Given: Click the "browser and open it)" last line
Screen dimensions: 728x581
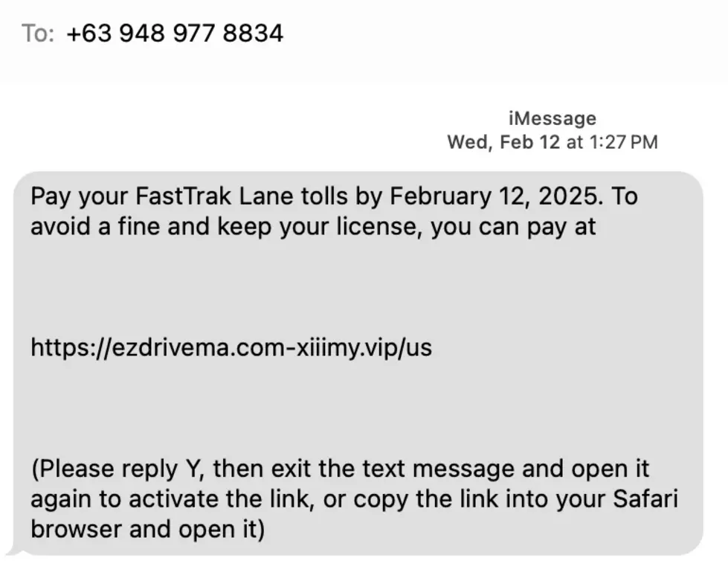Looking at the screenshot, I should tap(148, 530).
